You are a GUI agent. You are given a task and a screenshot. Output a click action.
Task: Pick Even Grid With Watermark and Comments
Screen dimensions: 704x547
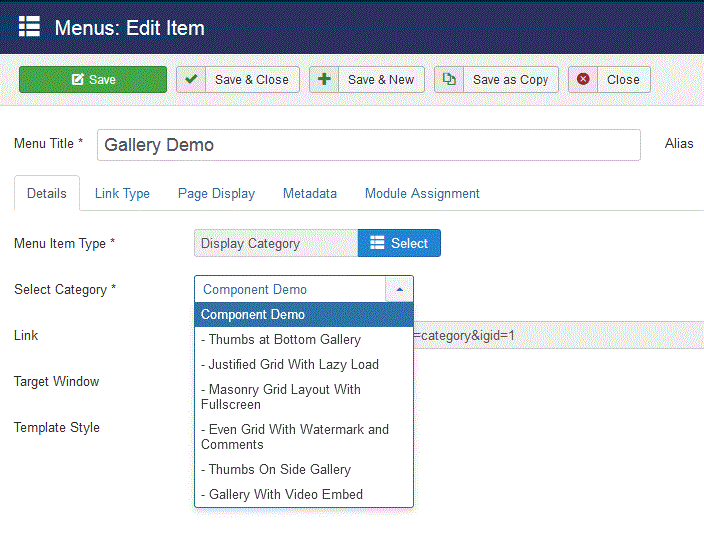304,437
